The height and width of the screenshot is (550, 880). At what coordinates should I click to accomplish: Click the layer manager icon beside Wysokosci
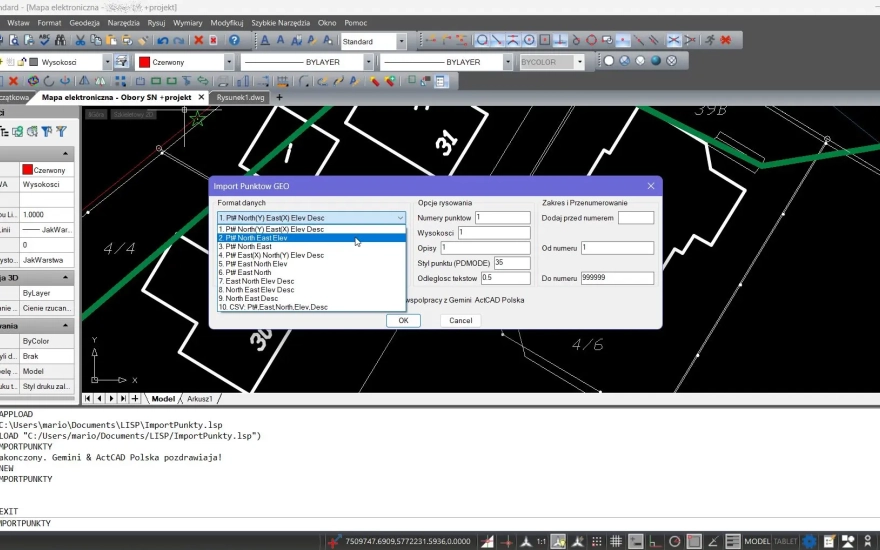tap(121, 62)
